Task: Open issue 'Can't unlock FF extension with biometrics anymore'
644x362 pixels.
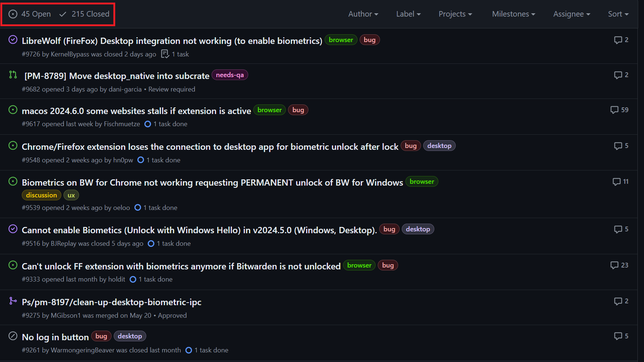Action: (181, 266)
